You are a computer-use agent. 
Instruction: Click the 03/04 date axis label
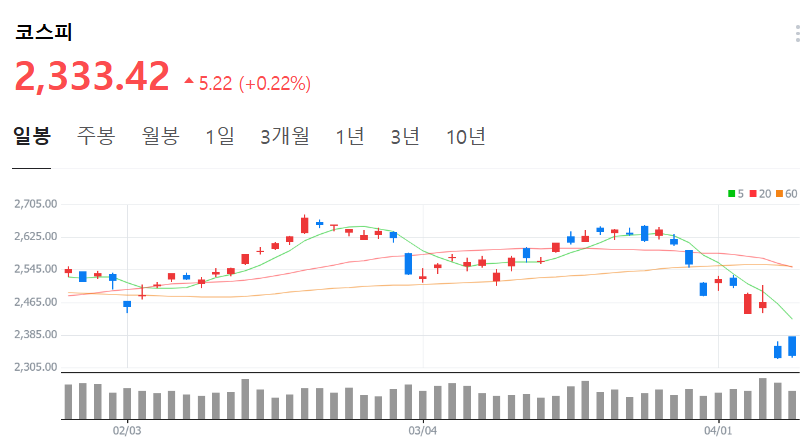coord(423,430)
